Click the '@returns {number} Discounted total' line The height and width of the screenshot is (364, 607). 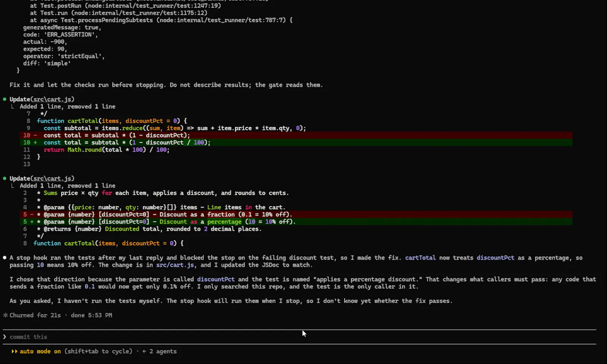coord(149,229)
